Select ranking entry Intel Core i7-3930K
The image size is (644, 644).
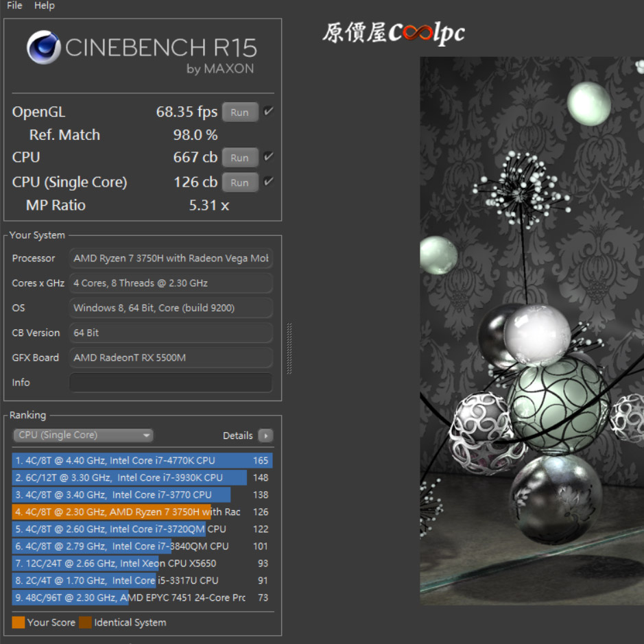coord(142,477)
